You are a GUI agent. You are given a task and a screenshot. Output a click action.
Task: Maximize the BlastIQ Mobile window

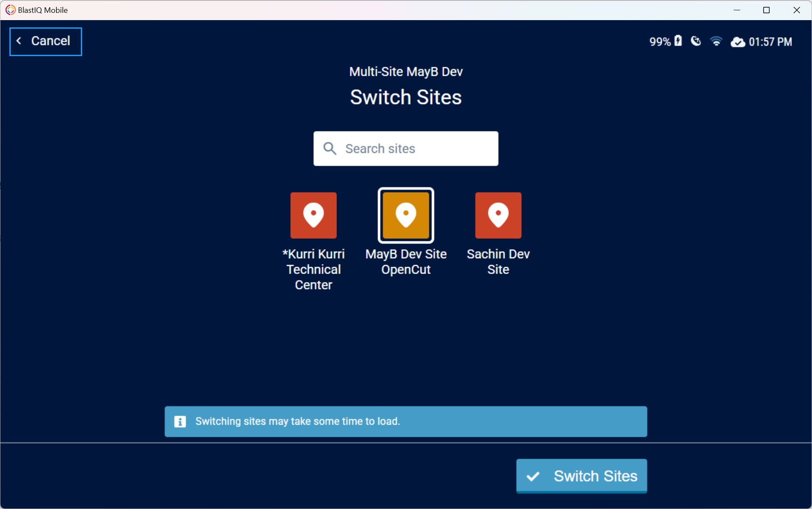tap(766, 10)
